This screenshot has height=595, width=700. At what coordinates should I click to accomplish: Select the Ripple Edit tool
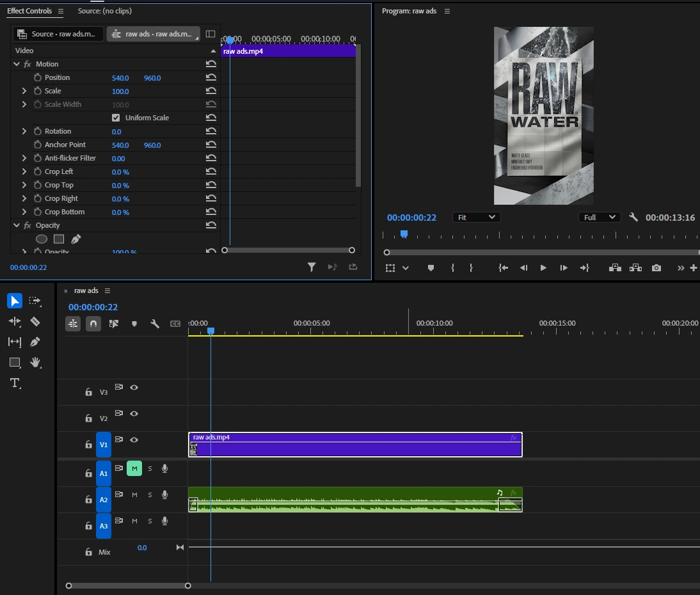pos(14,321)
